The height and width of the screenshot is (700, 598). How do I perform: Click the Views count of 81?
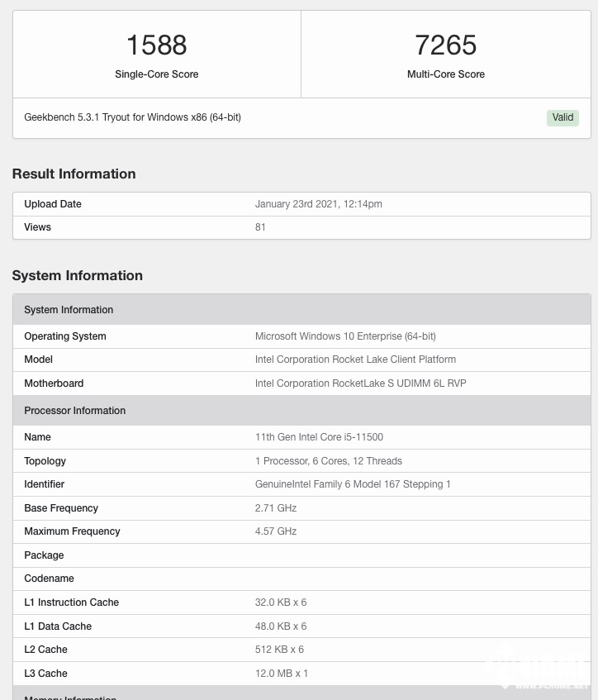260,227
